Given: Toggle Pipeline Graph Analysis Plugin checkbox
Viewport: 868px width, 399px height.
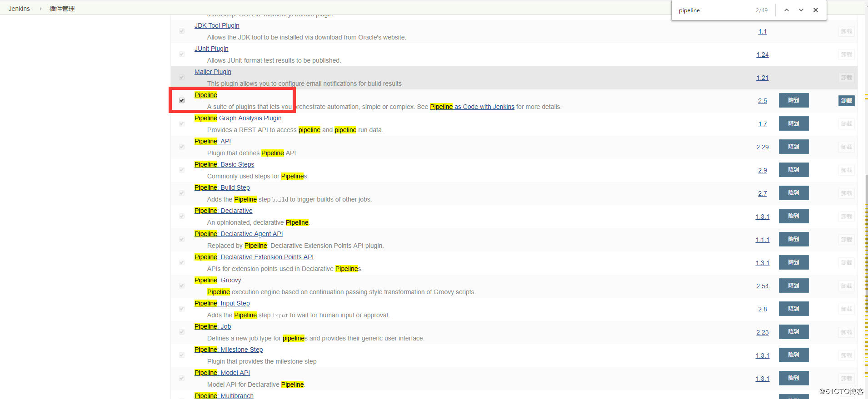Looking at the screenshot, I should click(x=182, y=123).
